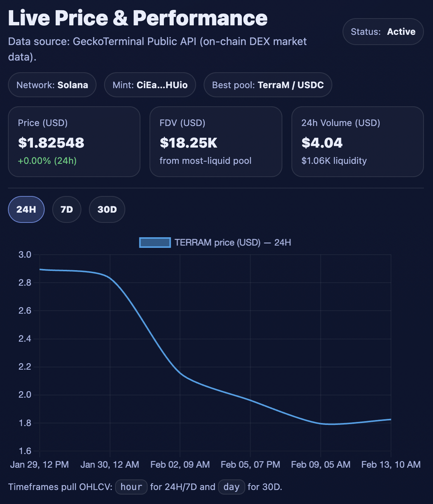Click the Best pool TerraM / USDC pill
433x504 pixels.
click(268, 85)
